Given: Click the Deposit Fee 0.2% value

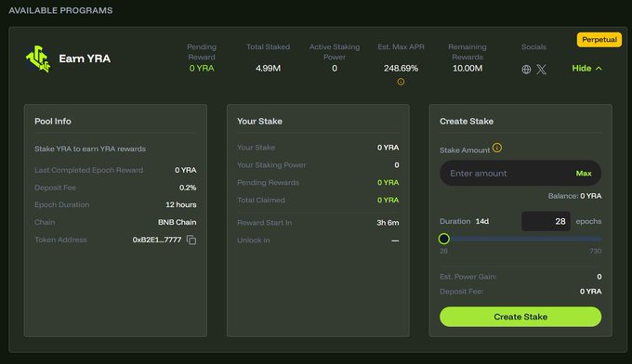Looking at the screenshot, I should [188, 188].
